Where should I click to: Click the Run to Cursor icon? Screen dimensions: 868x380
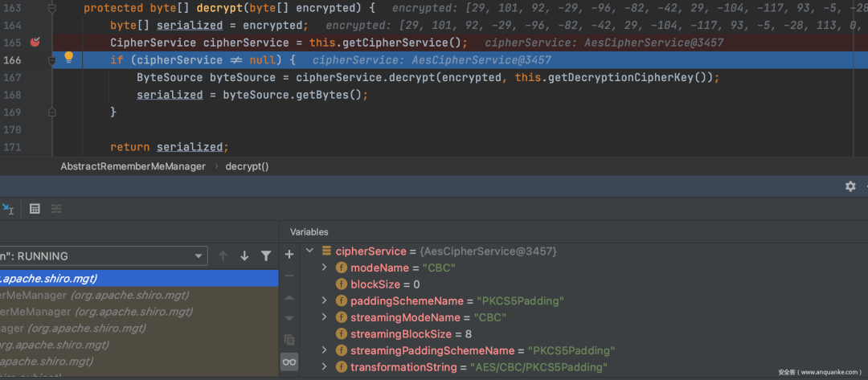(7, 209)
